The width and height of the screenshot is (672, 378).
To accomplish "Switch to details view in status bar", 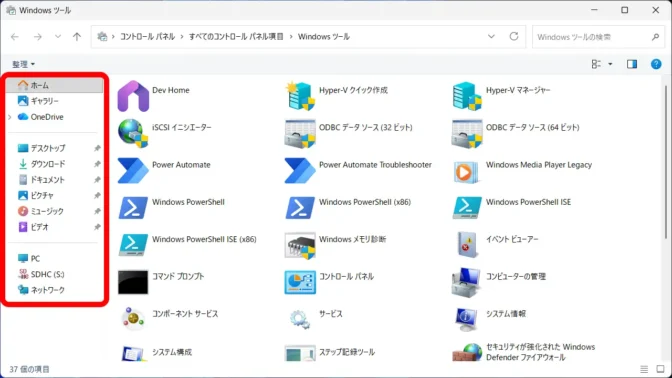I will coord(644,369).
